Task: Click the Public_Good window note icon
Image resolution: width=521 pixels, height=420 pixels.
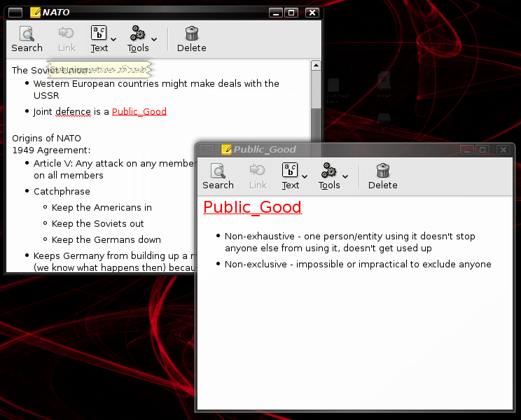Action: click(x=227, y=150)
